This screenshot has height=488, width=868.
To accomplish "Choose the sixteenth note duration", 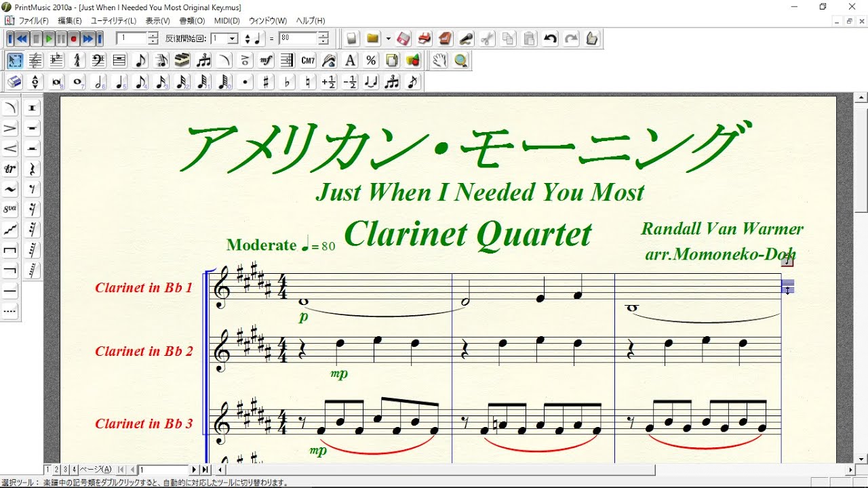I will pyautogui.click(x=161, y=82).
